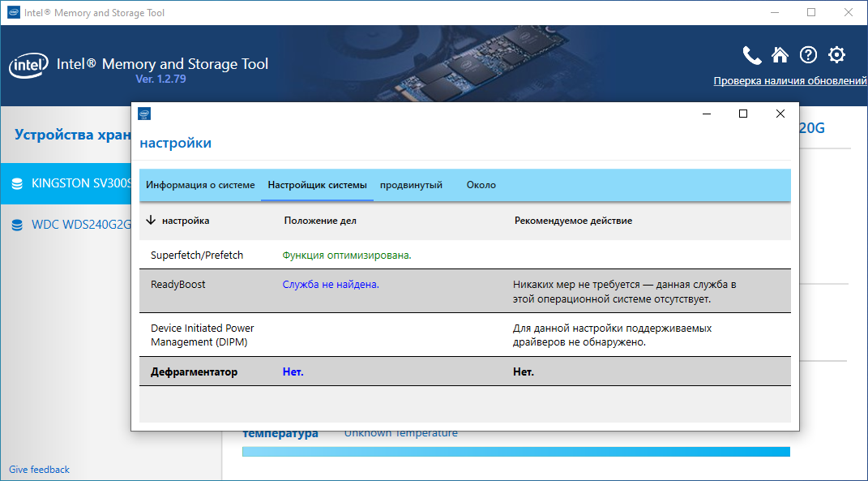Click blue Нет status for Дефрагментатор
Screen dimensions: 868x481
293,371
